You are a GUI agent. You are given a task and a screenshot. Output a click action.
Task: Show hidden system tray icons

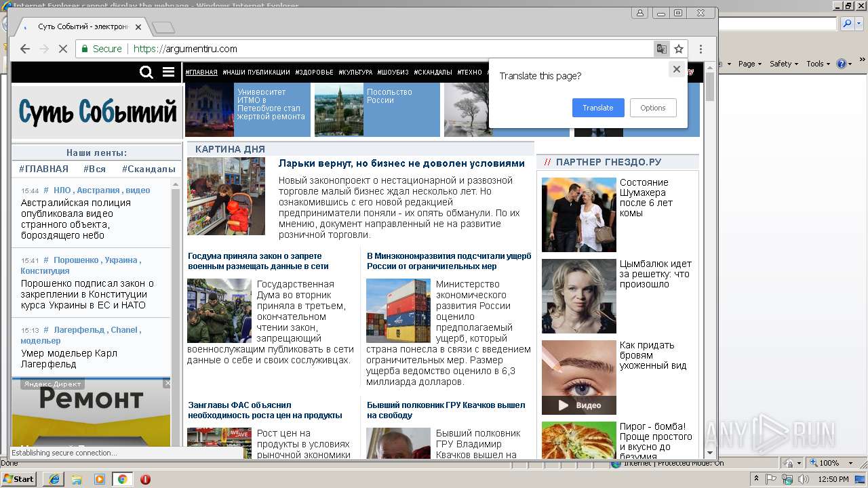coord(758,479)
